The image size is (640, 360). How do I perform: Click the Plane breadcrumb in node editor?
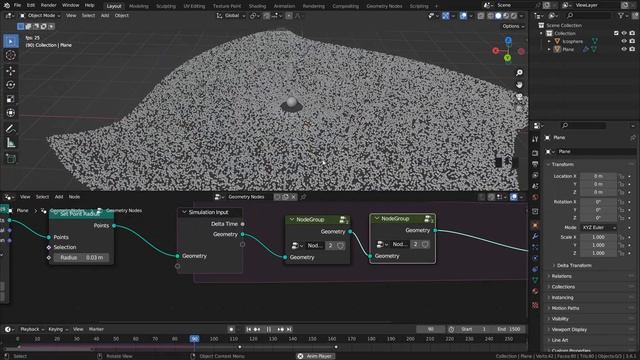[23, 211]
